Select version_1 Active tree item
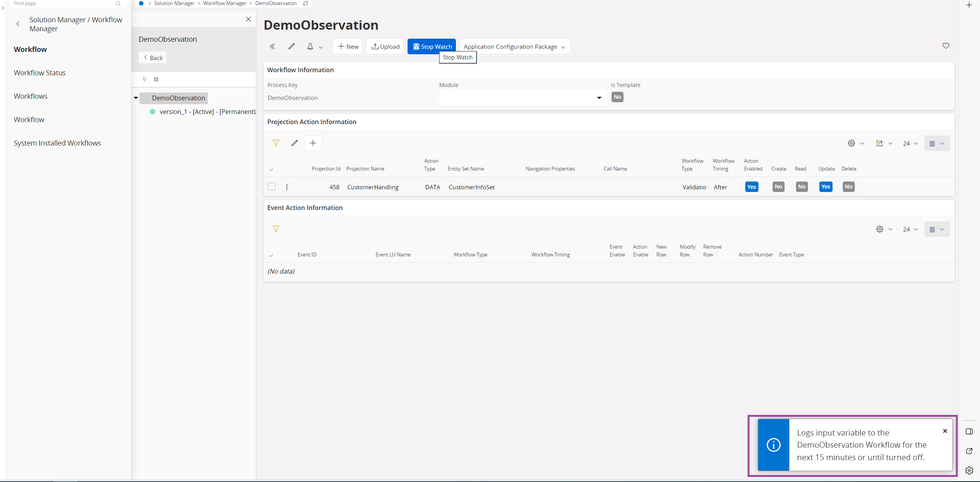Screen dimensions: 980x482 point(207,112)
